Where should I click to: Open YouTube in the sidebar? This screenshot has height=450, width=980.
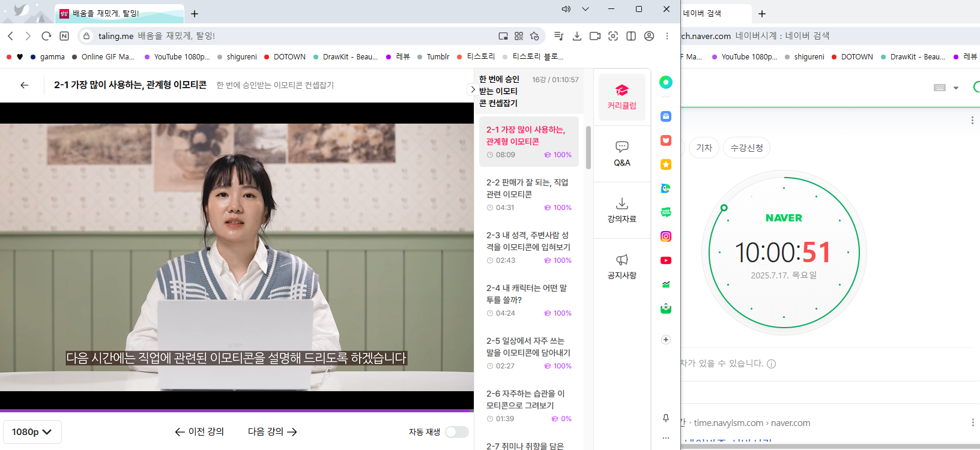click(666, 260)
